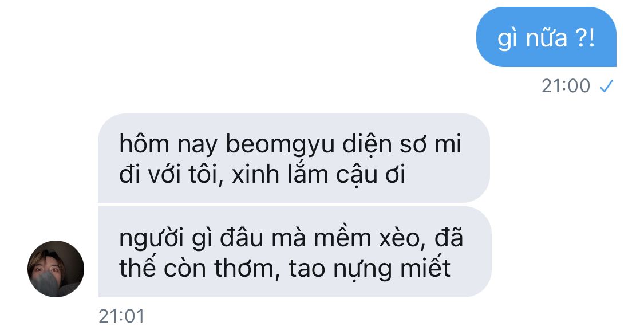Open the sender's profile avatar photo
Screen dimensions: 644x334
(x=56, y=269)
